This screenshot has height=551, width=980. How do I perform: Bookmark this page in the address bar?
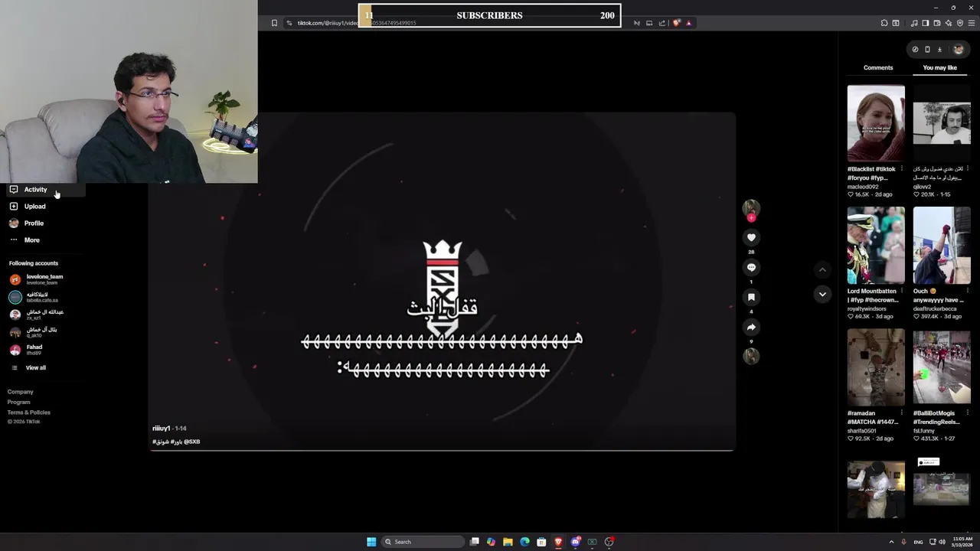pyautogui.click(x=274, y=23)
